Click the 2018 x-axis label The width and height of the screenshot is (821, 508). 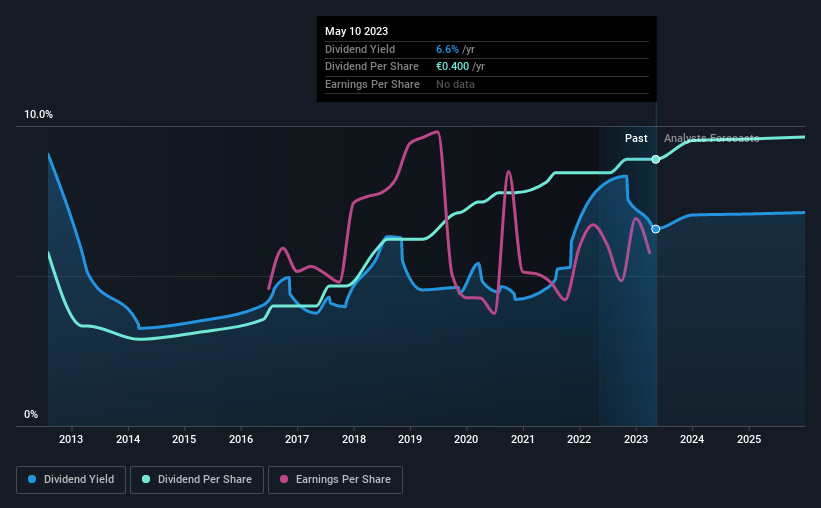pos(354,439)
